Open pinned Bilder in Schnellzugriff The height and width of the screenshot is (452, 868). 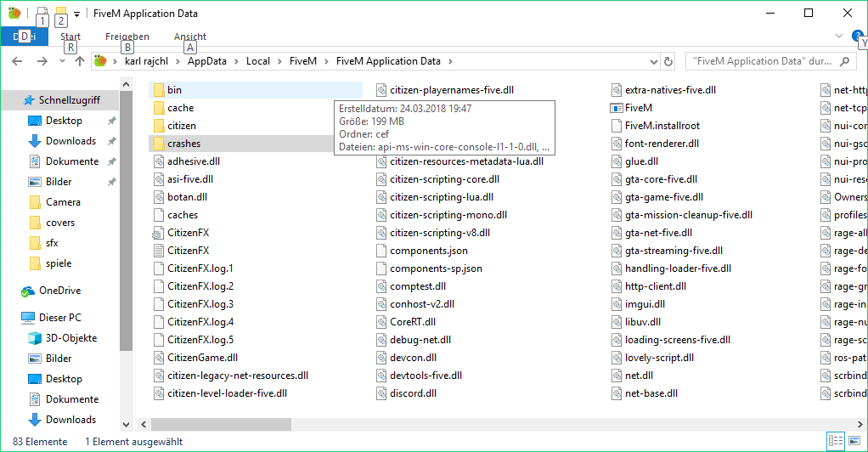click(59, 182)
